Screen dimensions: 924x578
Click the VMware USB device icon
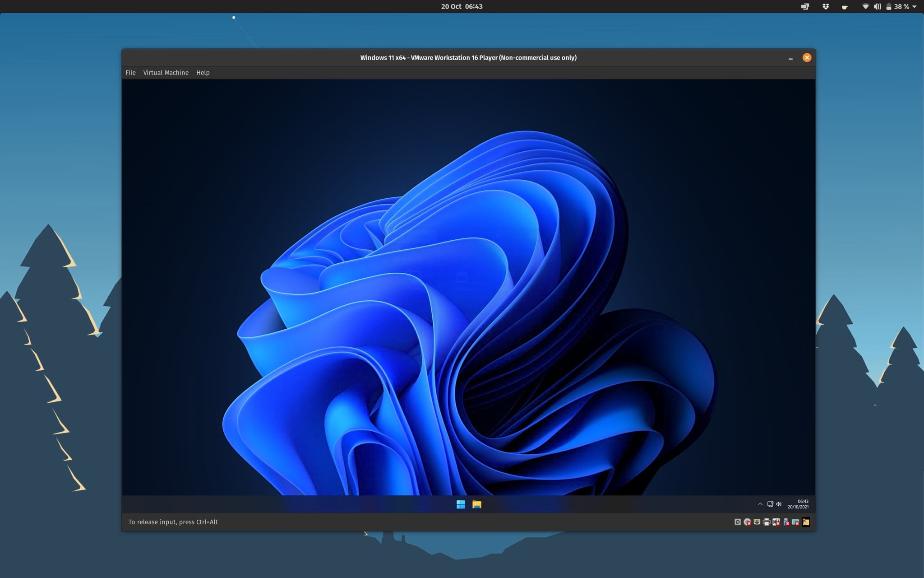click(x=786, y=522)
